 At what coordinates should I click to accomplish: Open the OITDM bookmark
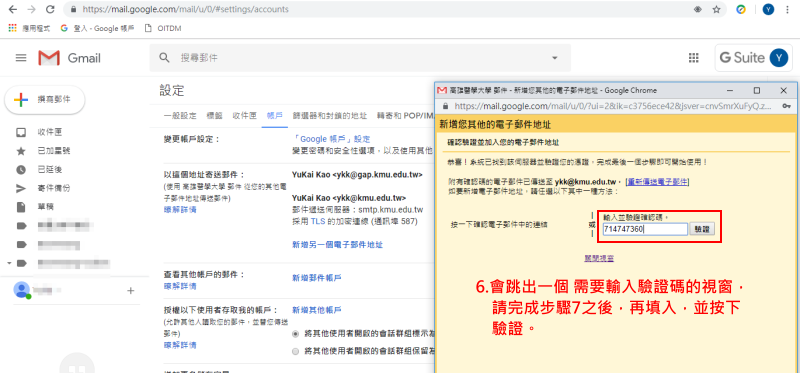pos(163,28)
